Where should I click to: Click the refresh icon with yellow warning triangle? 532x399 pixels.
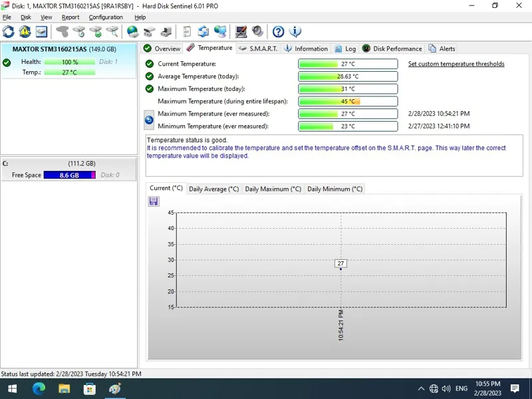coord(25,31)
